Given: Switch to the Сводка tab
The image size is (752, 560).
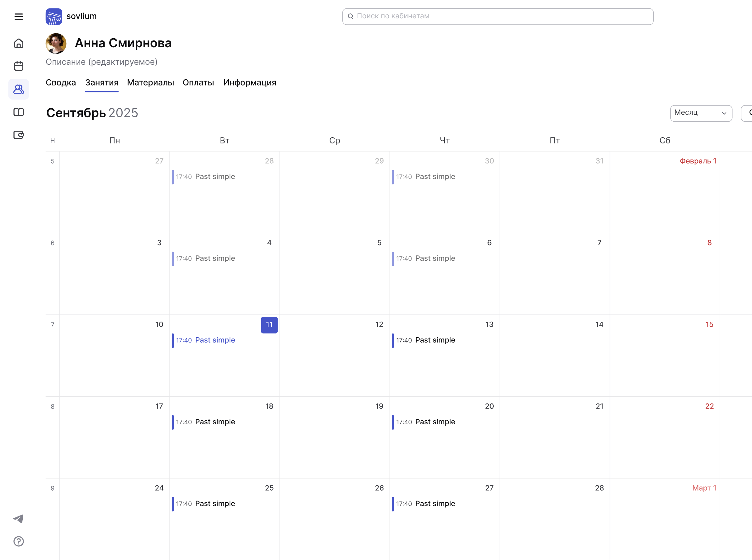Looking at the screenshot, I should [x=61, y=83].
